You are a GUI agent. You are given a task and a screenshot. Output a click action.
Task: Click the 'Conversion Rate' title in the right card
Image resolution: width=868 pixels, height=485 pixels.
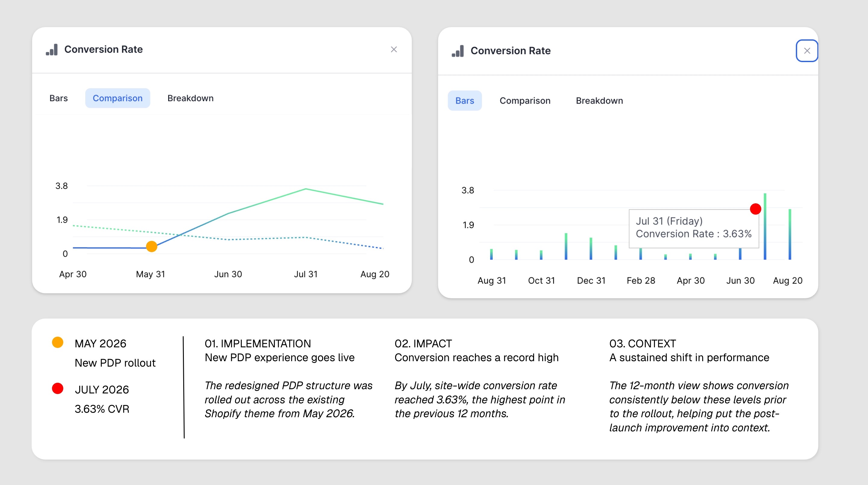click(x=511, y=51)
